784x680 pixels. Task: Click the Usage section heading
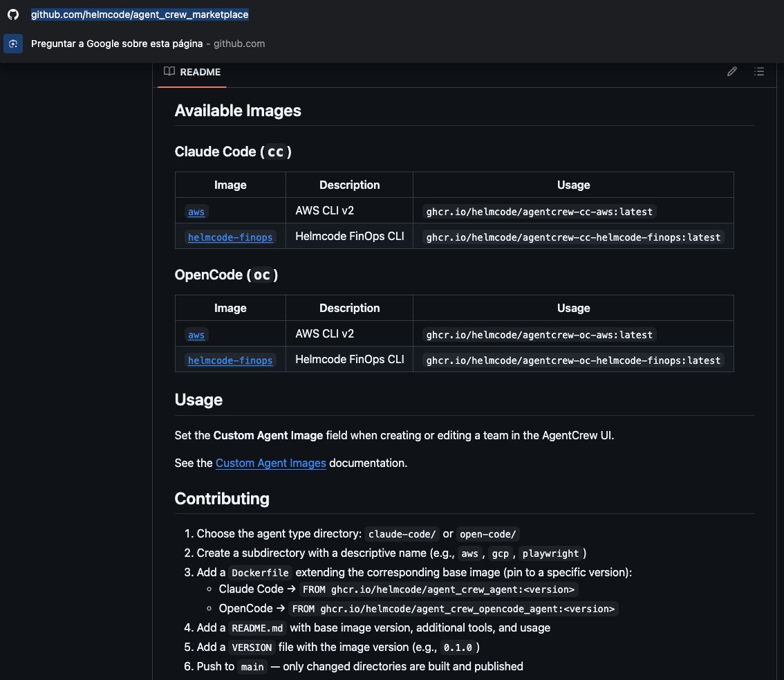coord(198,400)
